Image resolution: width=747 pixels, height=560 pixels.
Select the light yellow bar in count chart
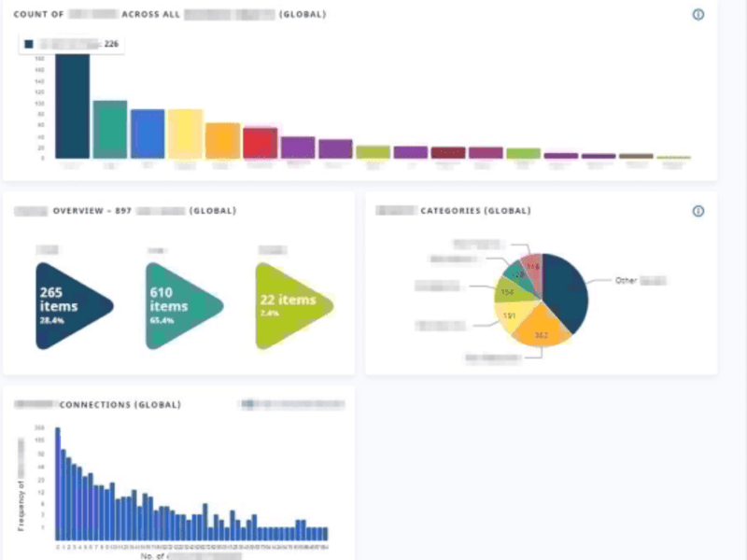[185, 134]
